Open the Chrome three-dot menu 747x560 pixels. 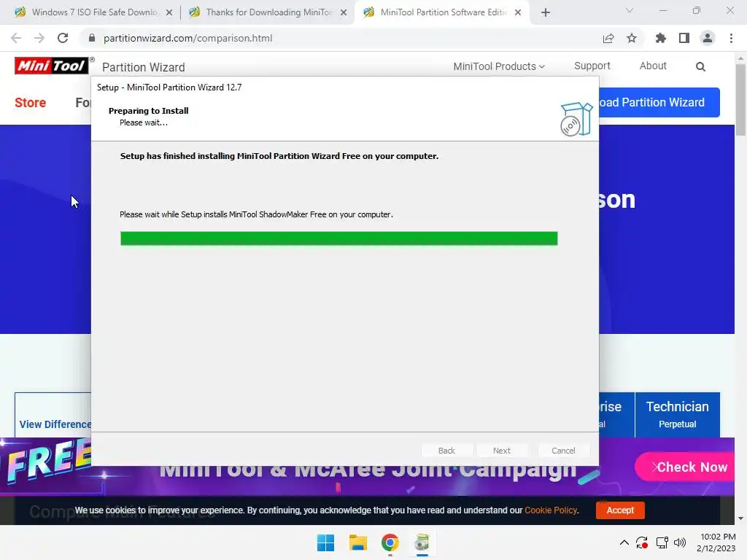coord(731,38)
